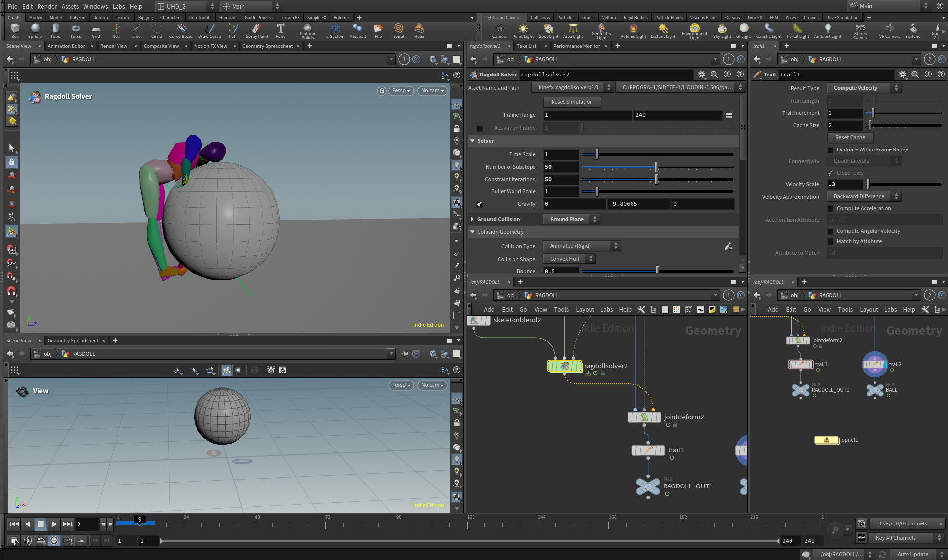The height and width of the screenshot is (560, 948).
Task: Enable Evaluate Within Frame Range
Action: point(830,149)
